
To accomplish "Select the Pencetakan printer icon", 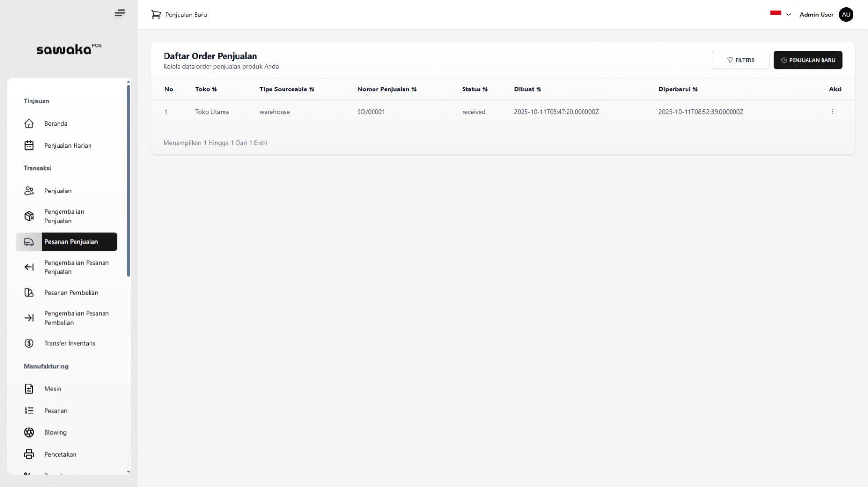I will [29, 454].
